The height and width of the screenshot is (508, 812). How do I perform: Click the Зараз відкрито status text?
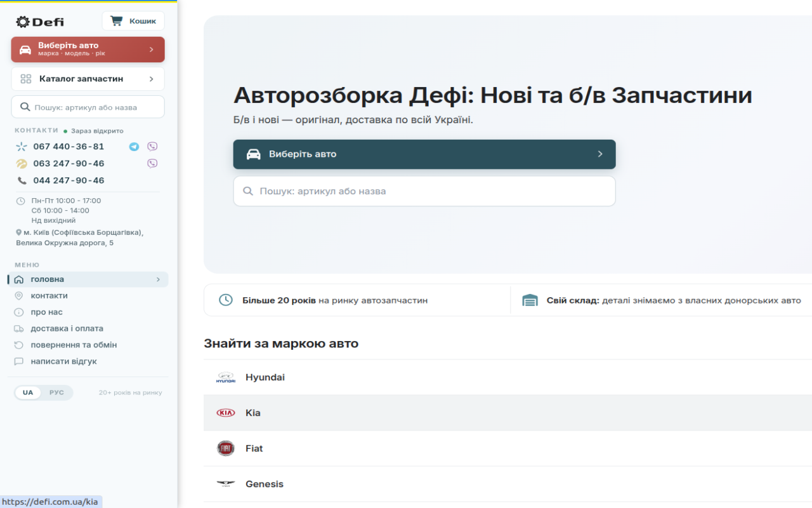tap(97, 131)
